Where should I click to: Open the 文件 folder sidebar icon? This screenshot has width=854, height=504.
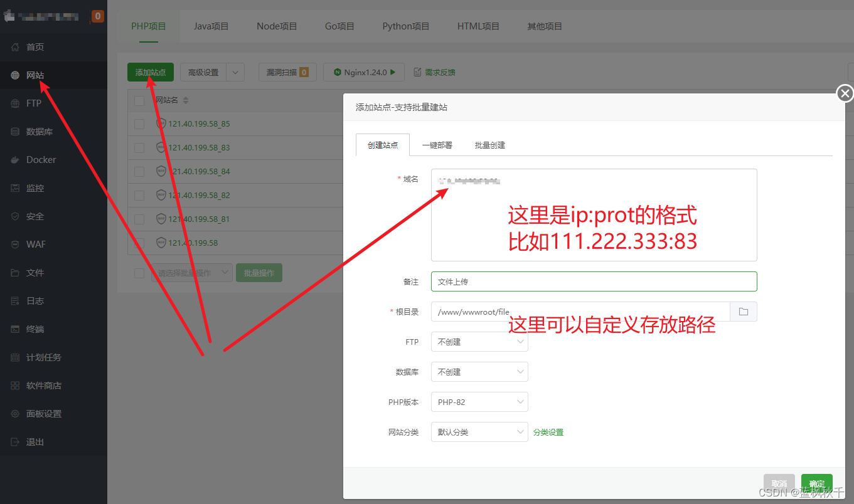[x=15, y=273]
